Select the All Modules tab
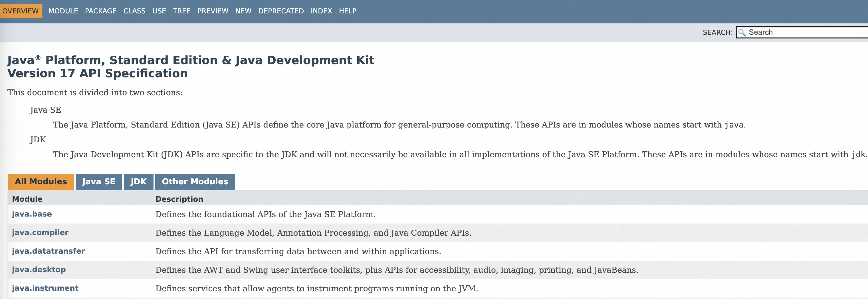This screenshot has width=868, height=299. [x=41, y=182]
